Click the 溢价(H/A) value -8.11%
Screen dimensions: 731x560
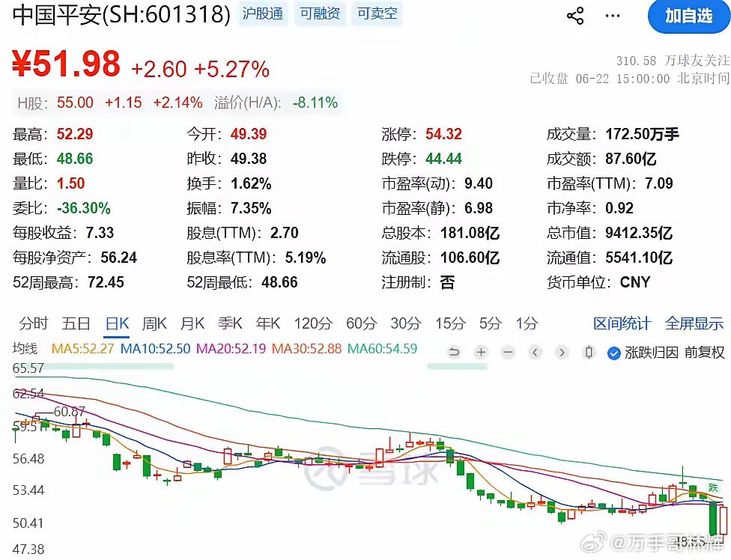tap(315, 103)
